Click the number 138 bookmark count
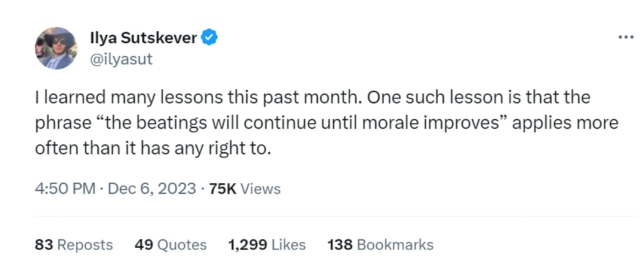This screenshot has height=275, width=644. point(340,245)
